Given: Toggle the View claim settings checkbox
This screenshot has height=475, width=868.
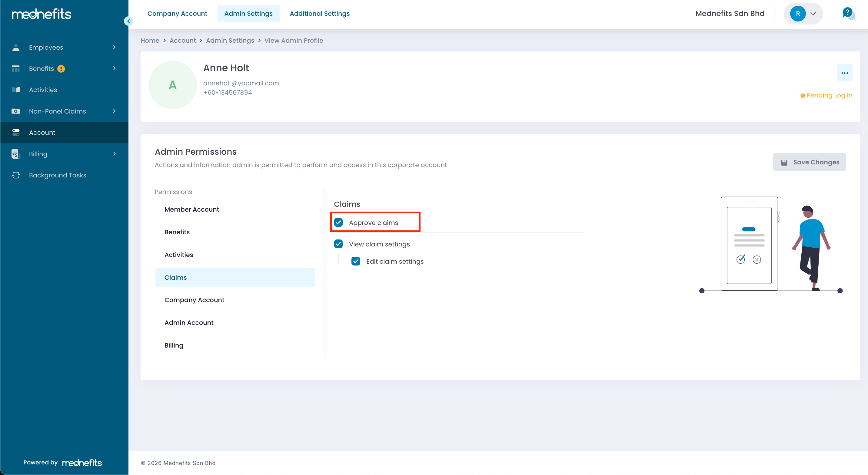Looking at the screenshot, I should click(338, 244).
